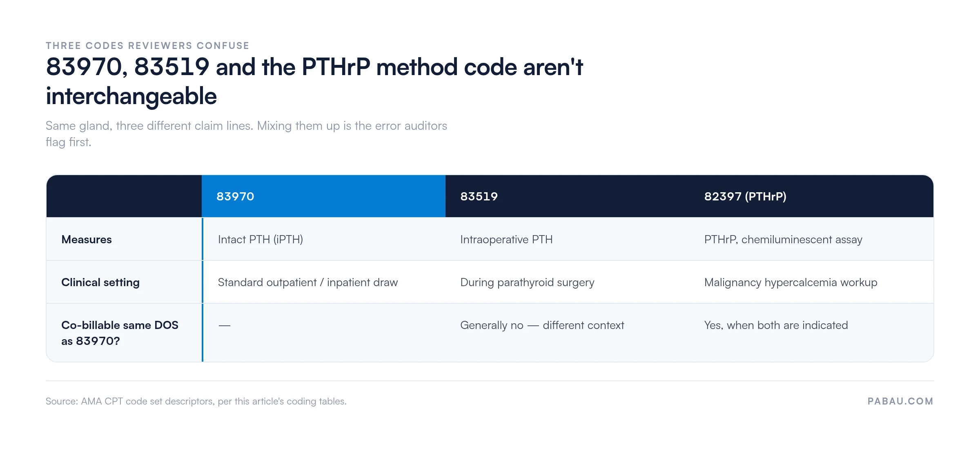980x449 pixels.
Task: Select the Clinical setting row label
Action: (x=100, y=282)
